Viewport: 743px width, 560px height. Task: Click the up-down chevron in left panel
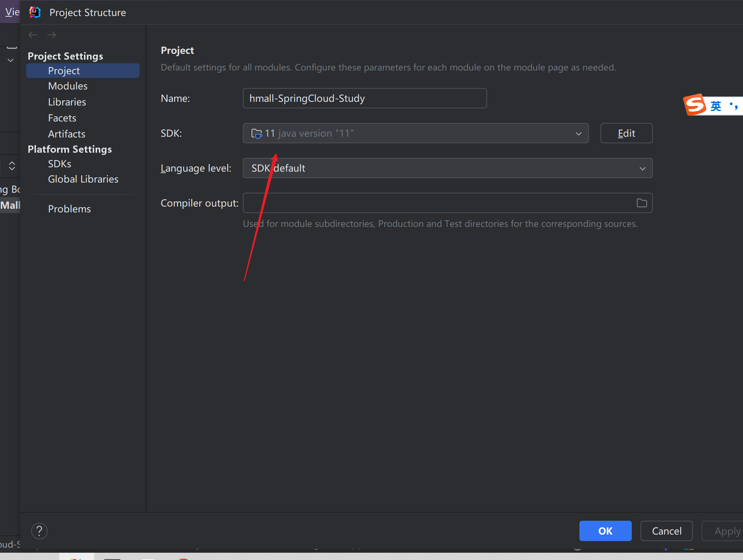coord(12,166)
